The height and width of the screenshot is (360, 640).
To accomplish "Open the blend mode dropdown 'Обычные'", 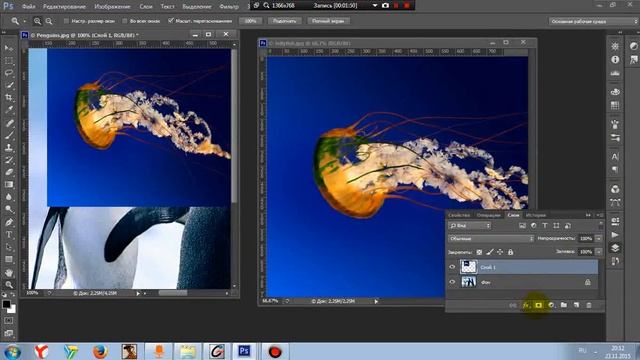I will [x=491, y=238].
